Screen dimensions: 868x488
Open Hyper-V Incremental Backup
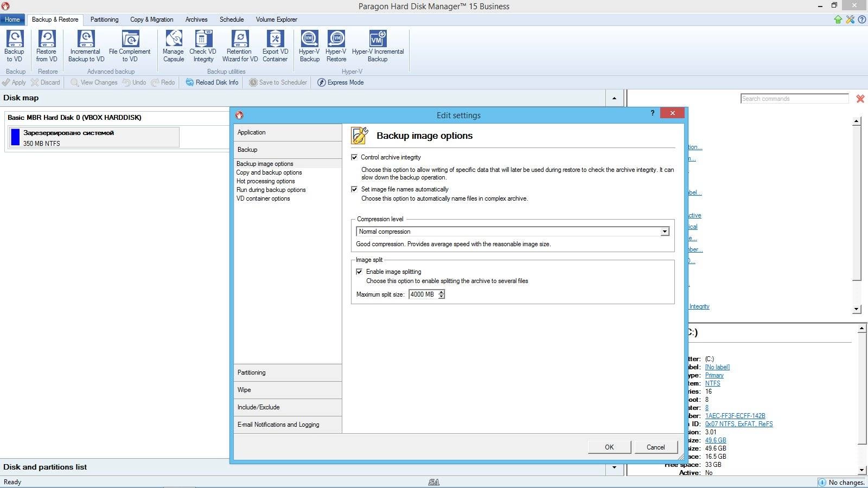[x=378, y=46]
